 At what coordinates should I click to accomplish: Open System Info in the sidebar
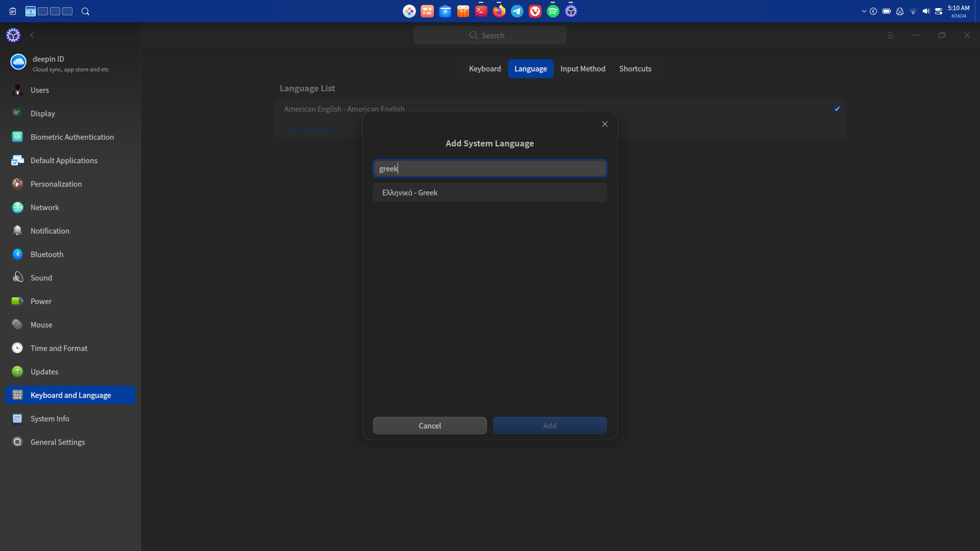click(70, 419)
